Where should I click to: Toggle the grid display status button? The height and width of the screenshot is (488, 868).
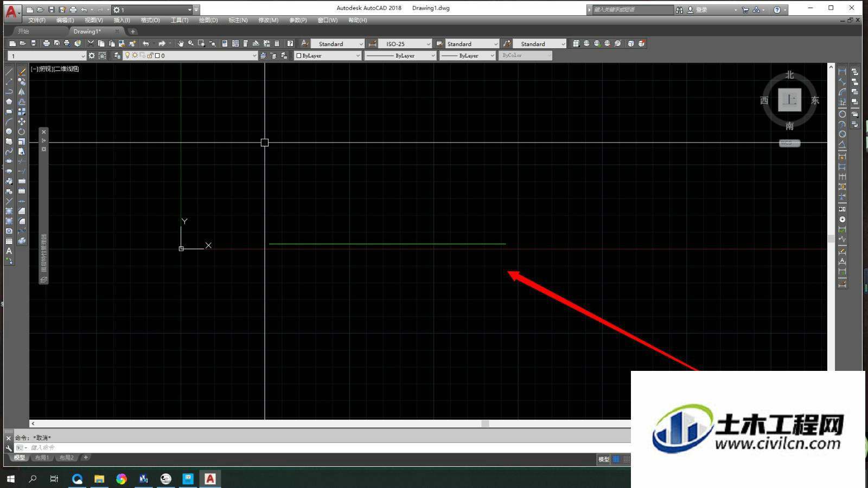tap(616, 459)
